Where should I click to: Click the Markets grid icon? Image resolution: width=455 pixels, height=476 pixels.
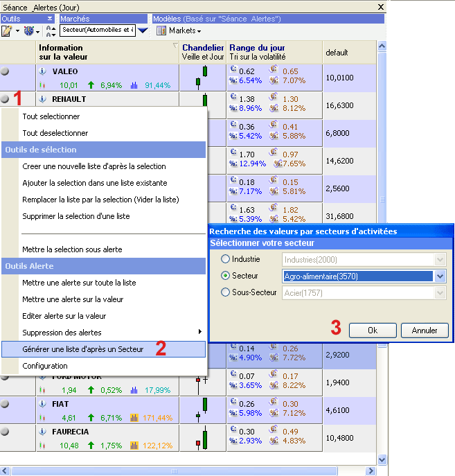click(x=161, y=30)
